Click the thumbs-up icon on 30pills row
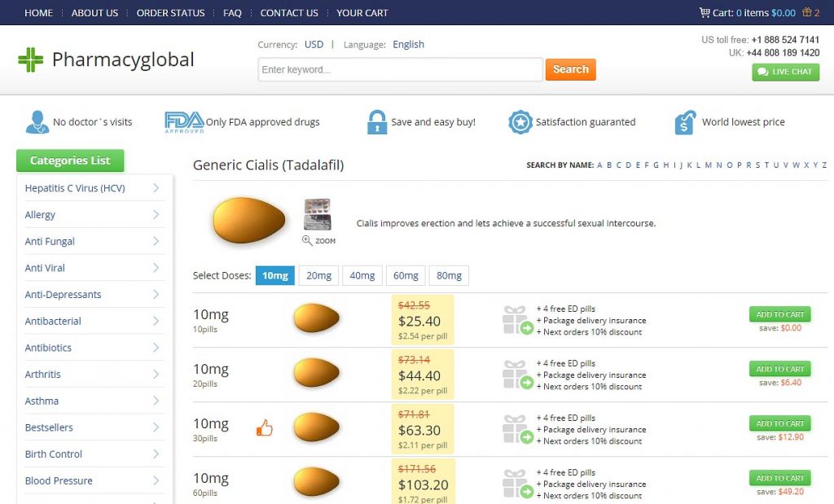Viewport: 834px width, 504px height. point(265,427)
